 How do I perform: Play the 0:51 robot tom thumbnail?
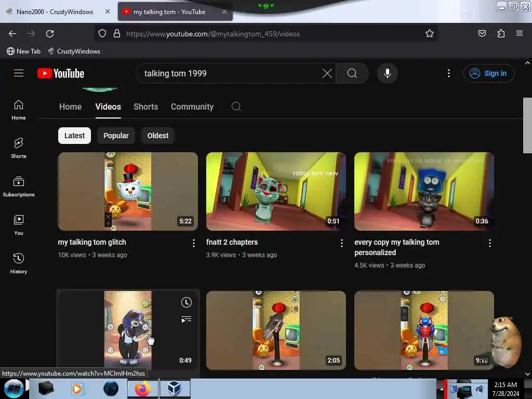coord(276,191)
